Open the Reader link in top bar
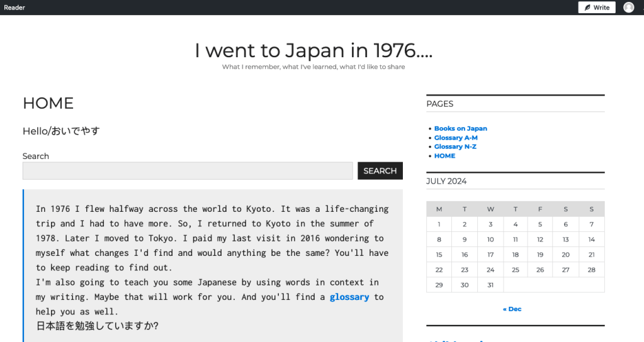644x342 pixels. point(14,8)
